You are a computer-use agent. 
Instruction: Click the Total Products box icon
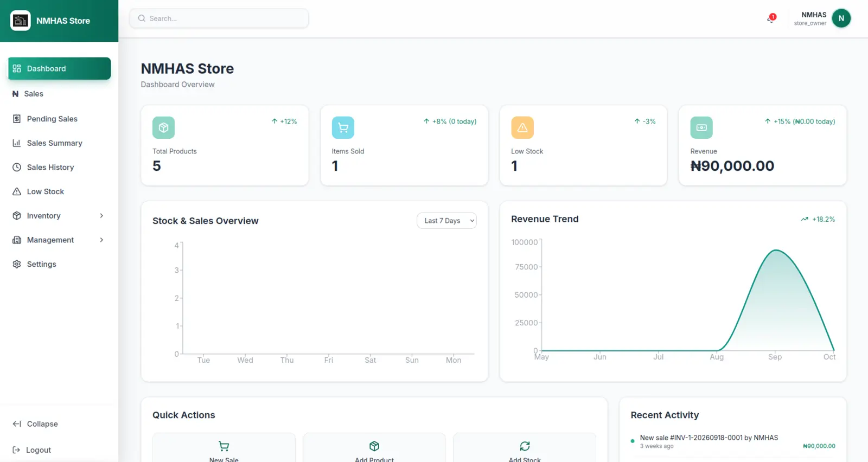[163, 127]
